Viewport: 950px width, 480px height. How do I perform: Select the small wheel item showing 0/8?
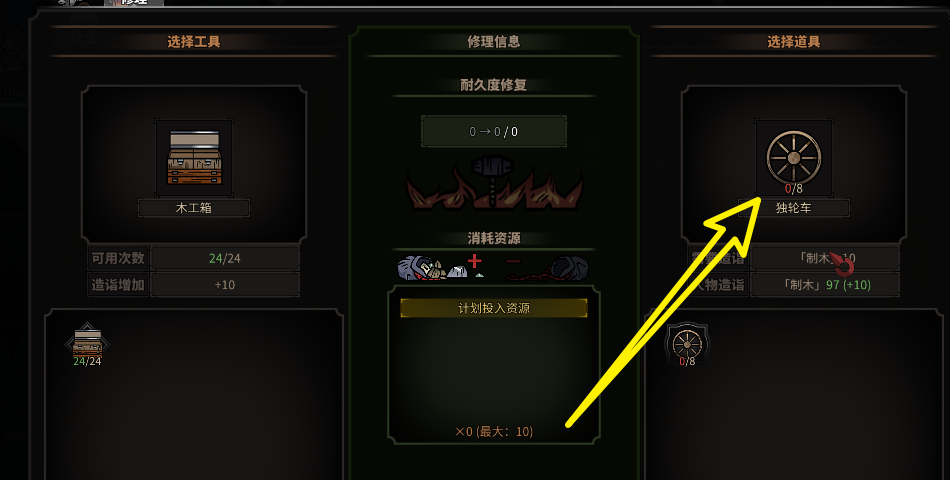[687, 344]
